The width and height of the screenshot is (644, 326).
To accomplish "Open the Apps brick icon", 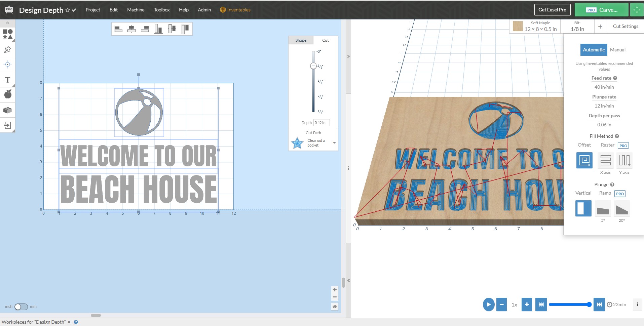I will click(x=7, y=110).
